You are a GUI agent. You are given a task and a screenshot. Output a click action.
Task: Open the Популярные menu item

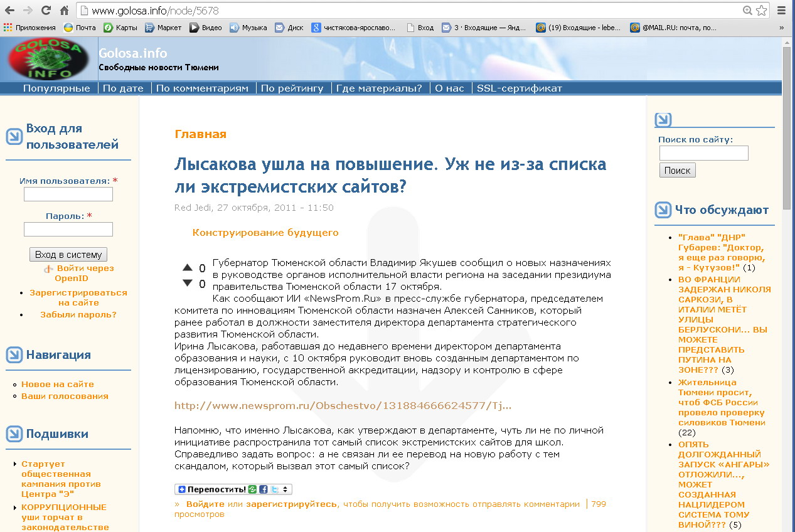[56, 88]
